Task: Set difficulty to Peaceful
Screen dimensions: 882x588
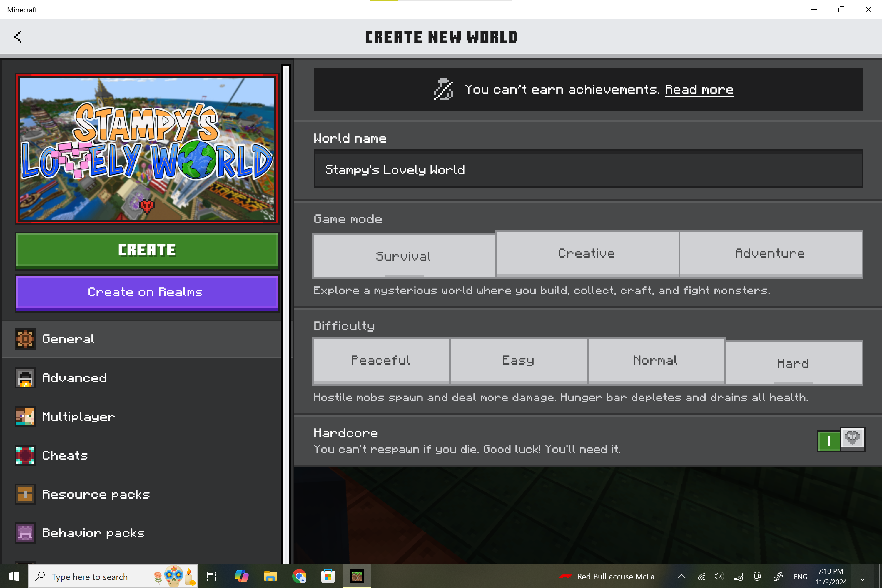Action: tap(381, 360)
